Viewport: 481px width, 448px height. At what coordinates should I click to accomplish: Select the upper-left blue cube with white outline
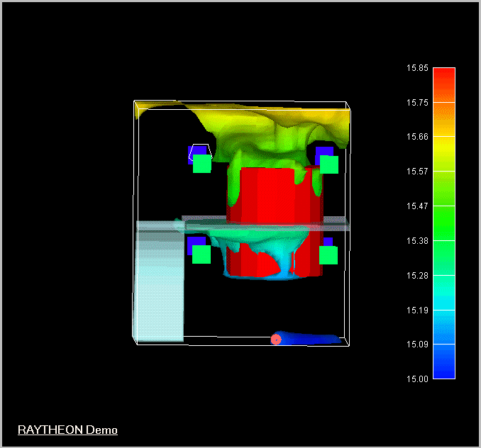tap(196, 150)
